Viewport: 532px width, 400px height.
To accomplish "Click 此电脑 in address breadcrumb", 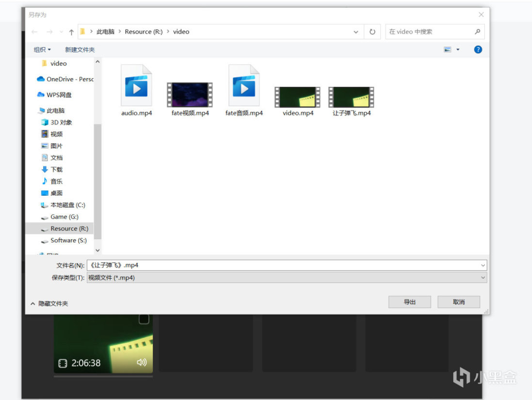I will 106,32.
